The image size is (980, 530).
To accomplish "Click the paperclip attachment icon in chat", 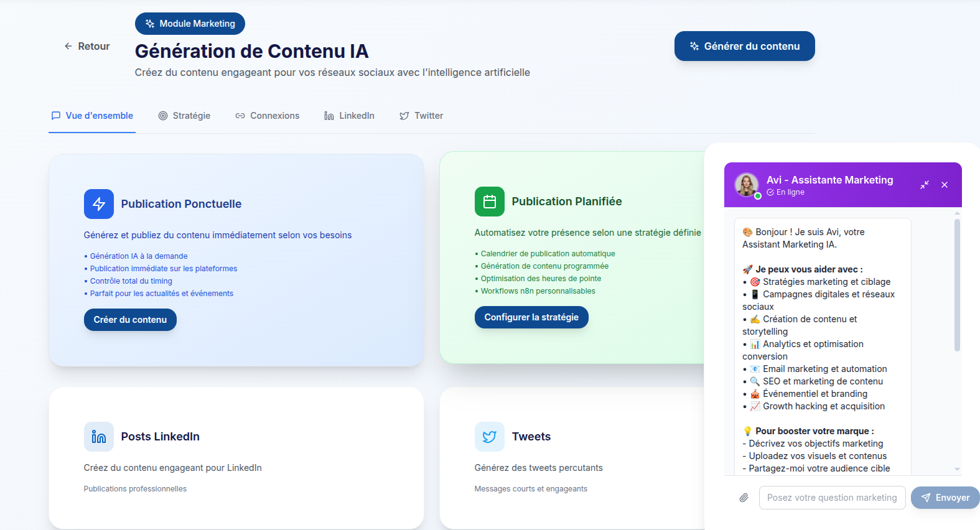I will [x=744, y=498].
